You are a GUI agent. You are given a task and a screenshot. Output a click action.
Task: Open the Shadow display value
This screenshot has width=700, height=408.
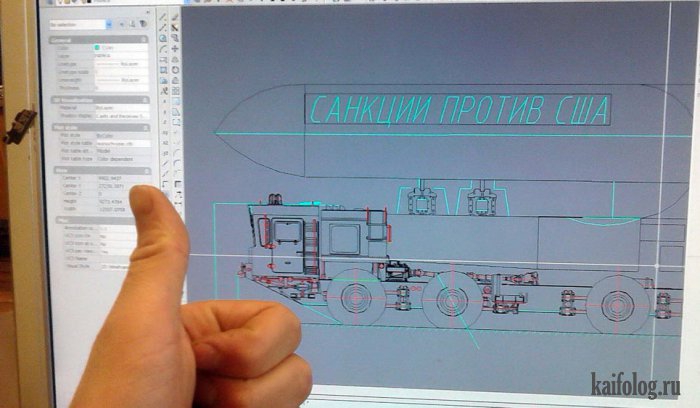[x=122, y=116]
